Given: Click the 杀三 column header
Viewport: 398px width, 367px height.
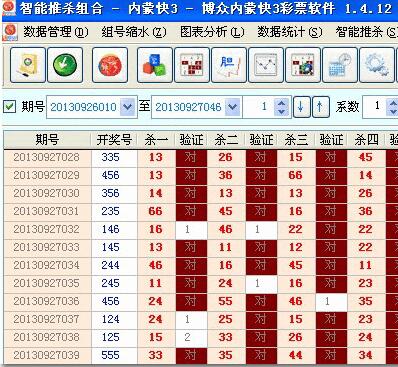Looking at the screenshot, I should pos(296,140).
